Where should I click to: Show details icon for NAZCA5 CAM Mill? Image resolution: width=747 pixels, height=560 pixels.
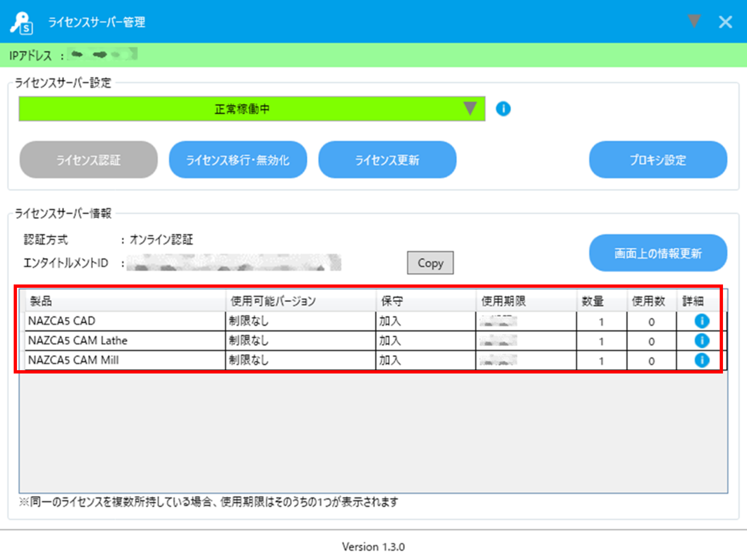702,360
